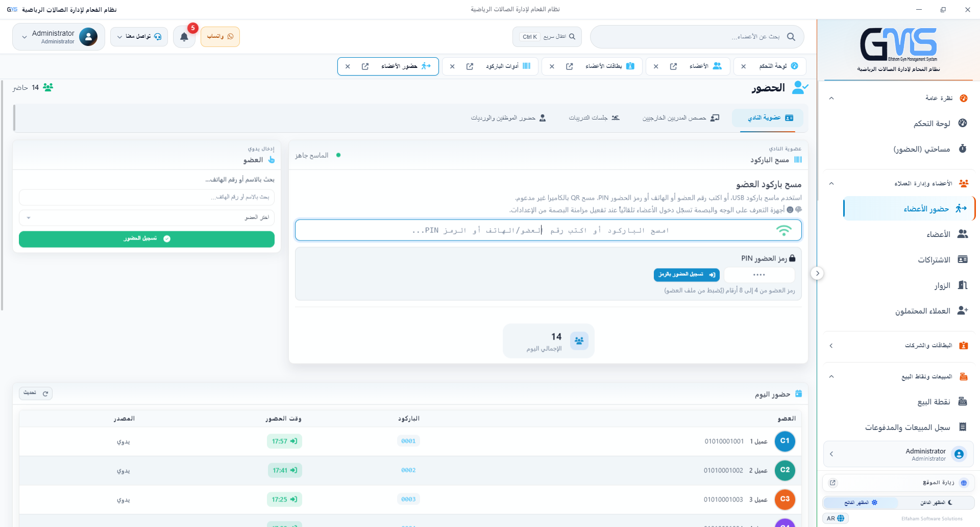The height and width of the screenshot is (527, 980).
Task: Click the 17:57 check-in time badge
Action: point(284,441)
